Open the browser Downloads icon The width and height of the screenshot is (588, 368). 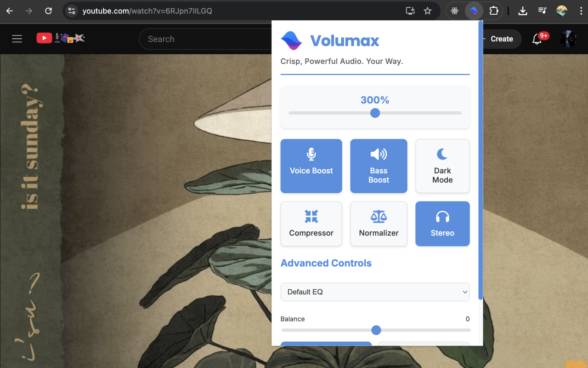522,11
